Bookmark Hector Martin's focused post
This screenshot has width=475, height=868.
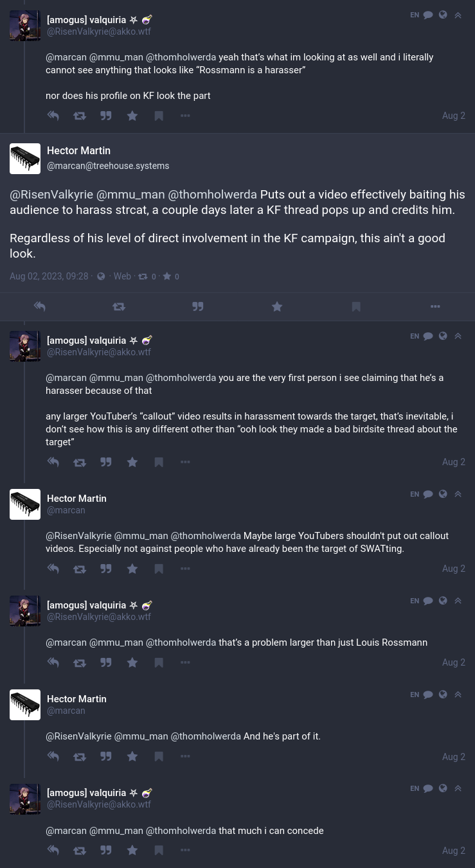tap(356, 307)
